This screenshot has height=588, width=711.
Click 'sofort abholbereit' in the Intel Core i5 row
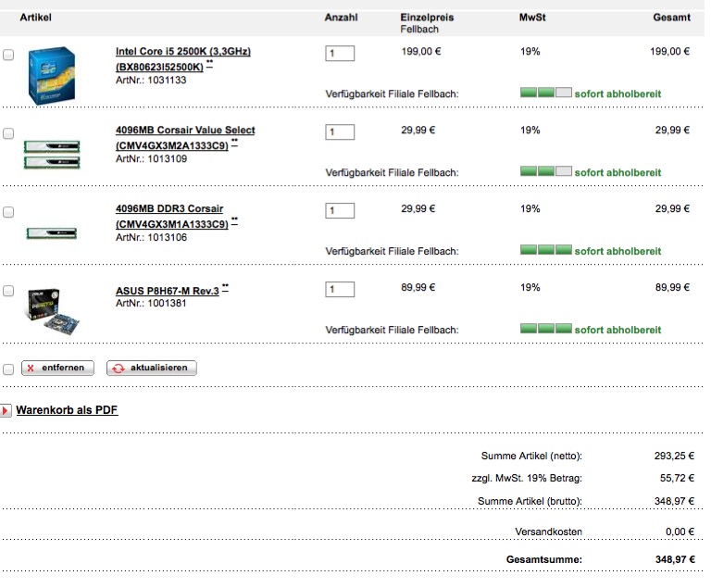pos(617,94)
